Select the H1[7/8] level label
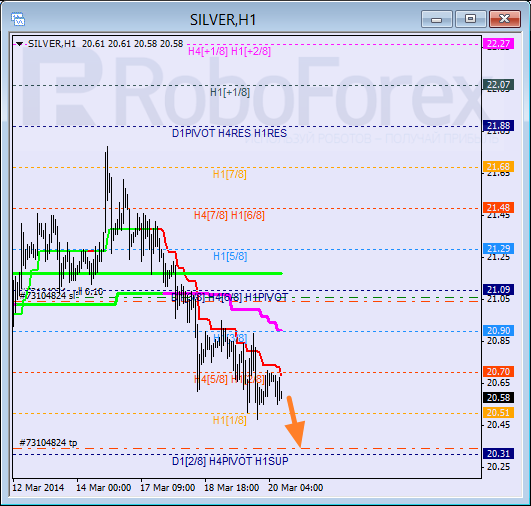The height and width of the screenshot is (506, 531). click(x=230, y=174)
